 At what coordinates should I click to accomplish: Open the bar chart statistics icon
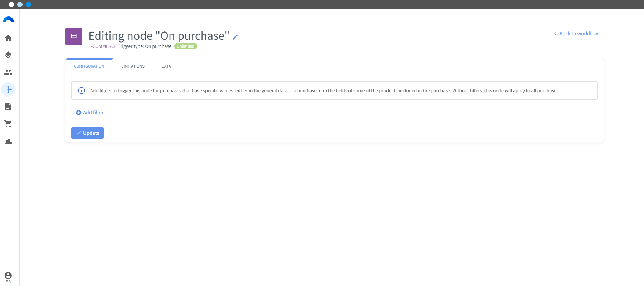8,141
